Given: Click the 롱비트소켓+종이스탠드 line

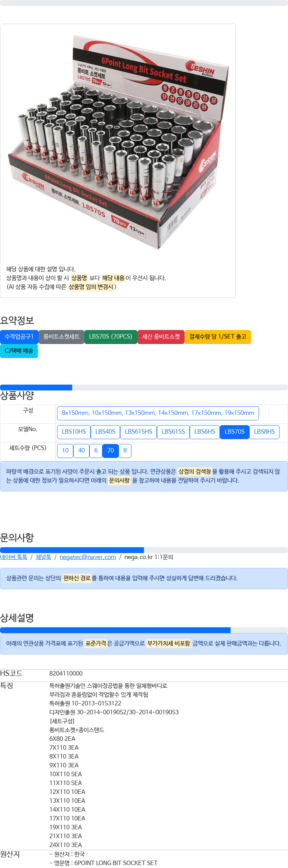Looking at the screenshot, I should [77, 730].
